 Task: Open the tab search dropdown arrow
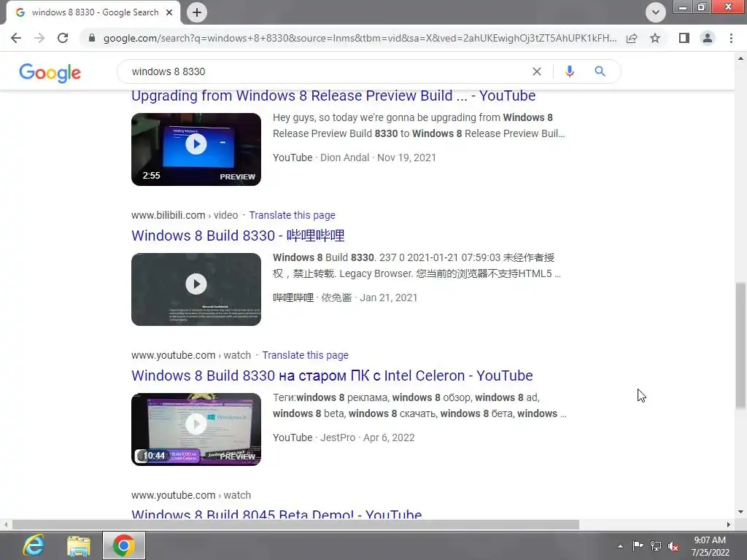pyautogui.click(x=656, y=12)
